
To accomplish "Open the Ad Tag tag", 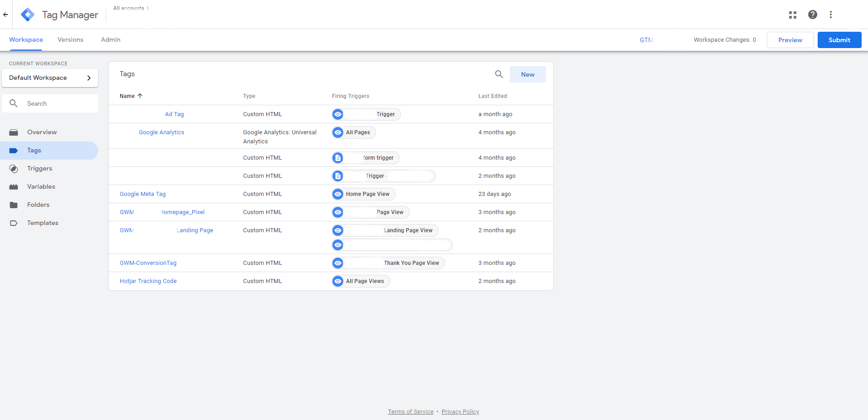I will [x=174, y=114].
